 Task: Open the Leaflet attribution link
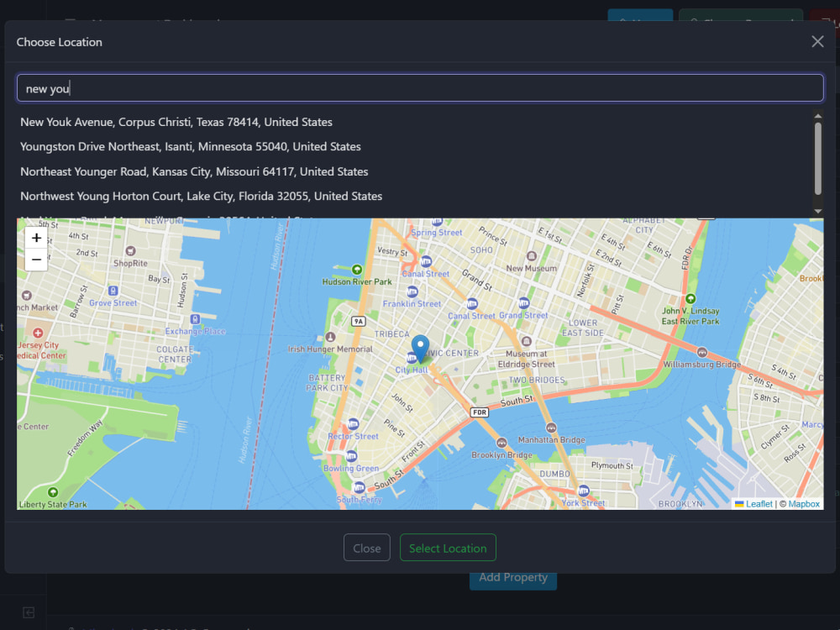pyautogui.click(x=759, y=504)
